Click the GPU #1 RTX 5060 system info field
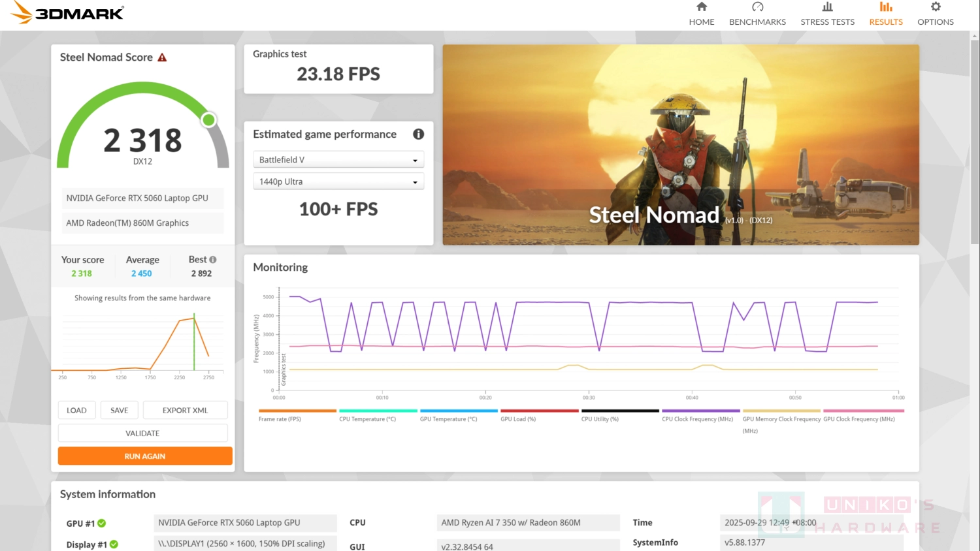This screenshot has width=980, height=551. click(x=246, y=522)
